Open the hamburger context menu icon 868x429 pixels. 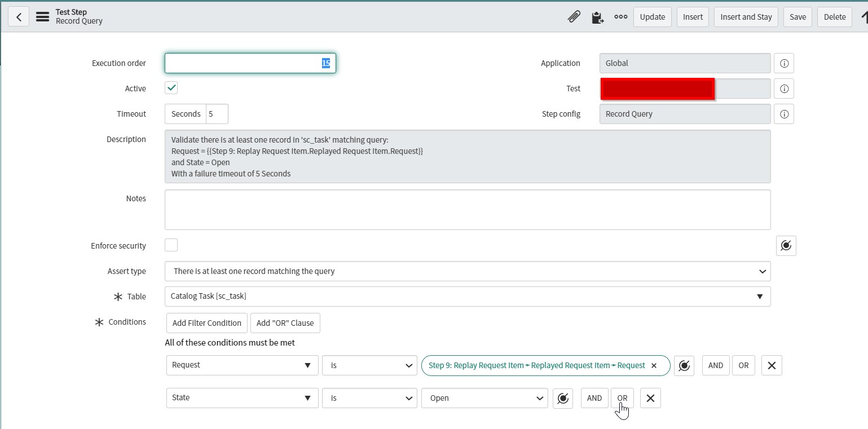click(x=42, y=17)
